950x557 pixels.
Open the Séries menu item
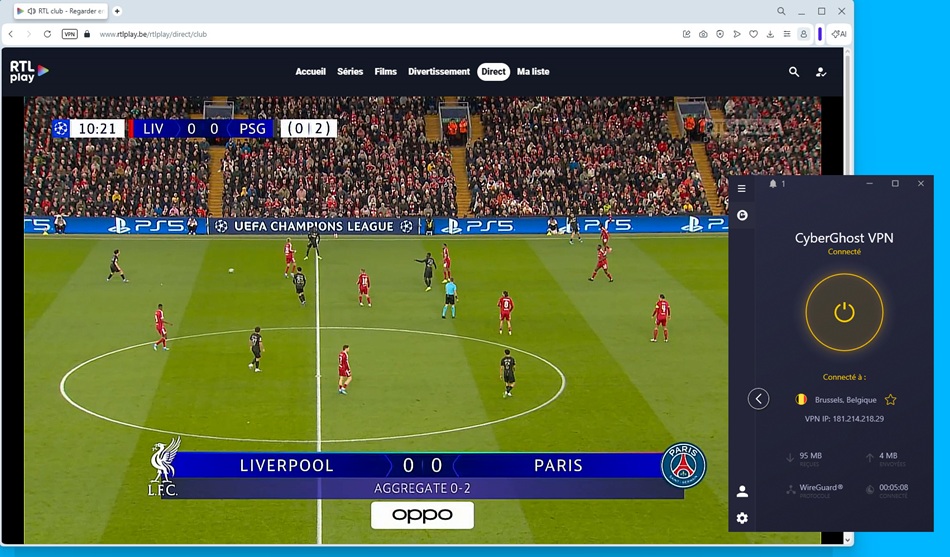click(x=350, y=72)
